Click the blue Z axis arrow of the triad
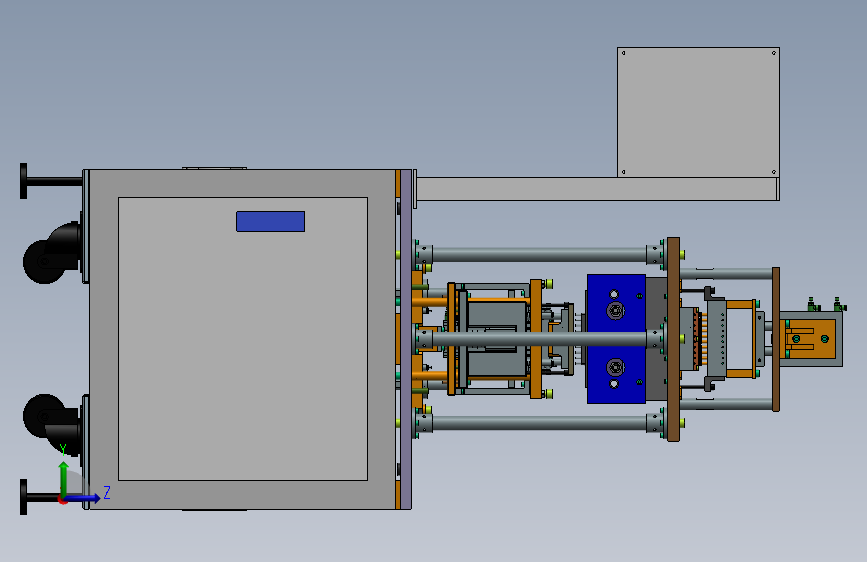867x562 pixels. tap(83, 498)
